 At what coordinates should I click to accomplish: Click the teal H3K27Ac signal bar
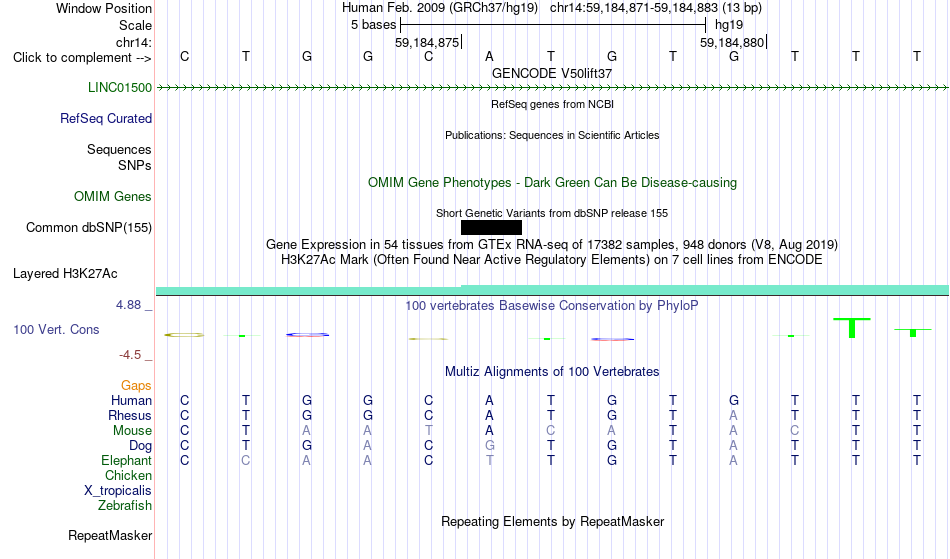pos(552,291)
